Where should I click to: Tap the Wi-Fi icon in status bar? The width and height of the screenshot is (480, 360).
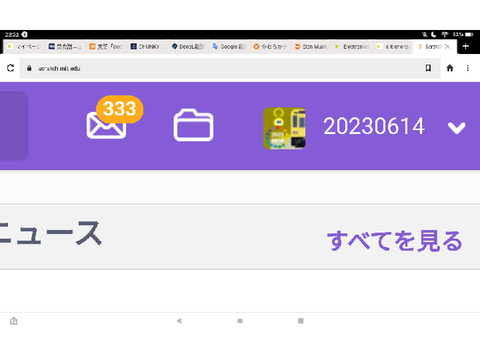point(445,34)
